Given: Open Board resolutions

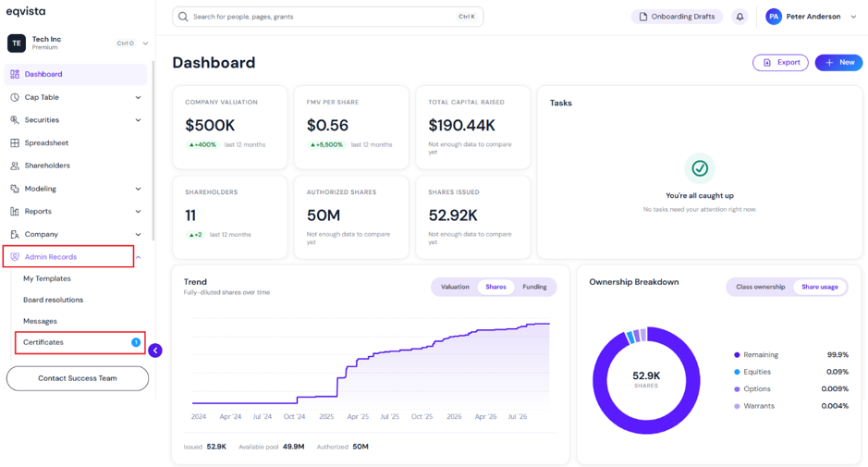Looking at the screenshot, I should pyautogui.click(x=53, y=300).
